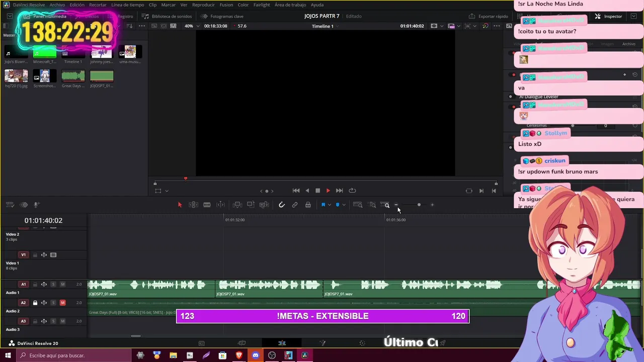Open Windows Start menu
This screenshot has height=362, width=644.
tap(8, 355)
